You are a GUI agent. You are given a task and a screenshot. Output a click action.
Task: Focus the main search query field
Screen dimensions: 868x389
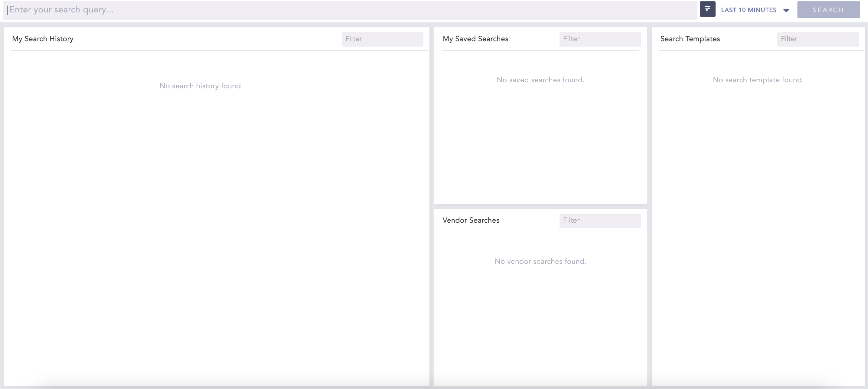click(351, 10)
